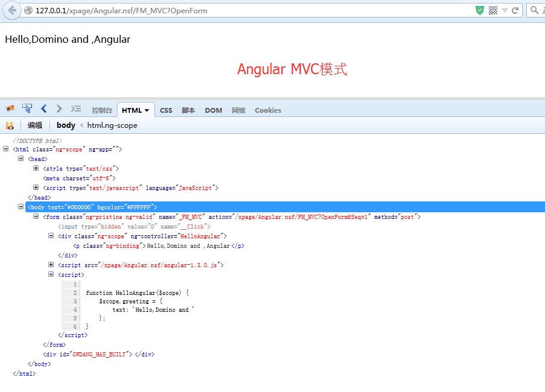545x392 pixels.
Task: Click the form action attribute value
Action: point(301,217)
